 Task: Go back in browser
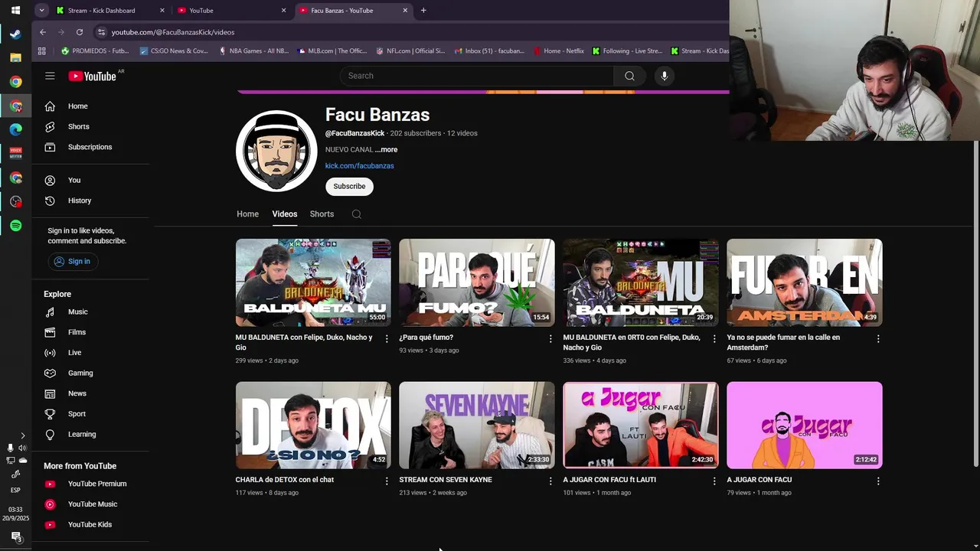click(43, 32)
